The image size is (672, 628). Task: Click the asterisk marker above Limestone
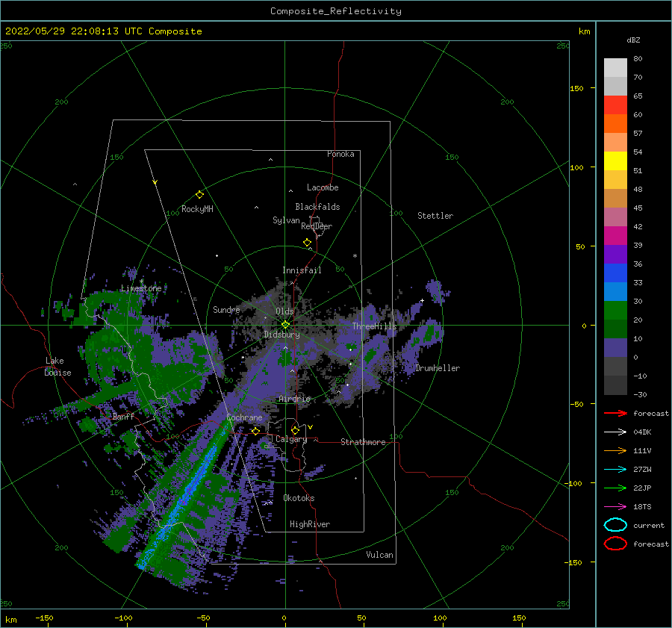point(141,281)
